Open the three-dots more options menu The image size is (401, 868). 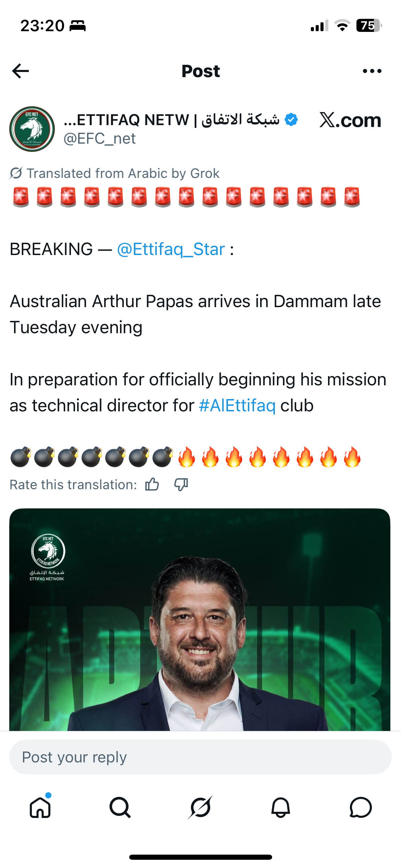click(x=372, y=71)
